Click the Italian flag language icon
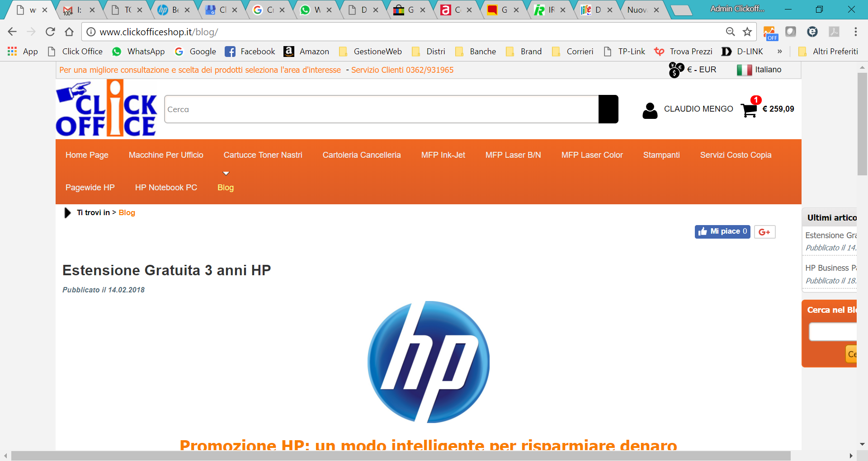The width and height of the screenshot is (868, 461). click(x=744, y=70)
